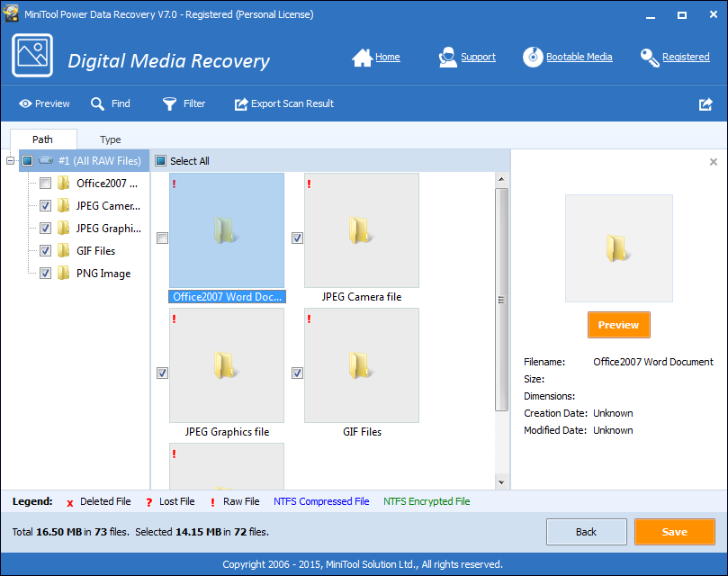Select the Office2007 Word Doc thumbnail

pyautogui.click(x=227, y=230)
